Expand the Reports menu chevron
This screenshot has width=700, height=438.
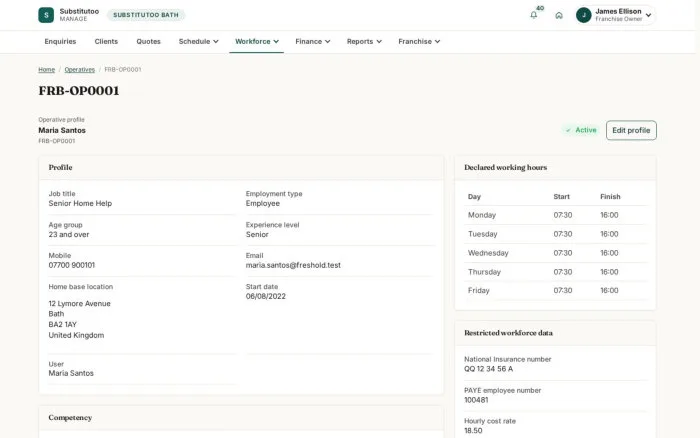[379, 42]
